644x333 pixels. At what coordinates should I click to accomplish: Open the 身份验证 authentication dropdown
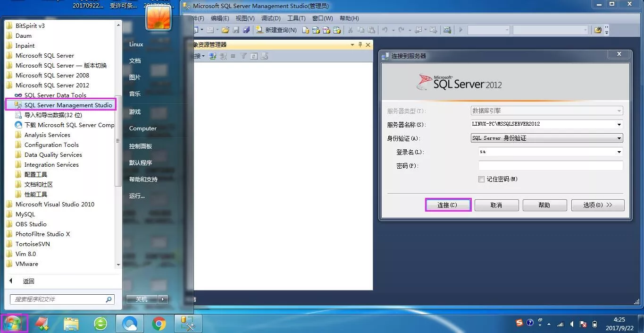[619, 138]
